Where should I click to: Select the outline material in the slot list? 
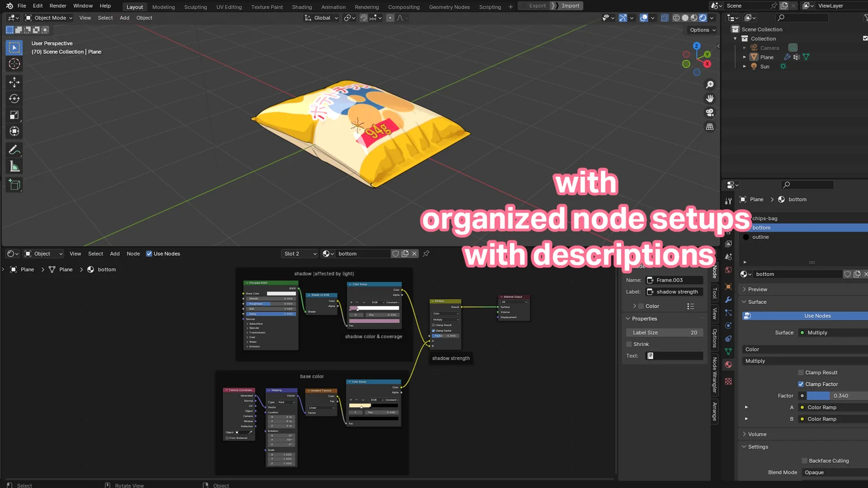pos(761,237)
